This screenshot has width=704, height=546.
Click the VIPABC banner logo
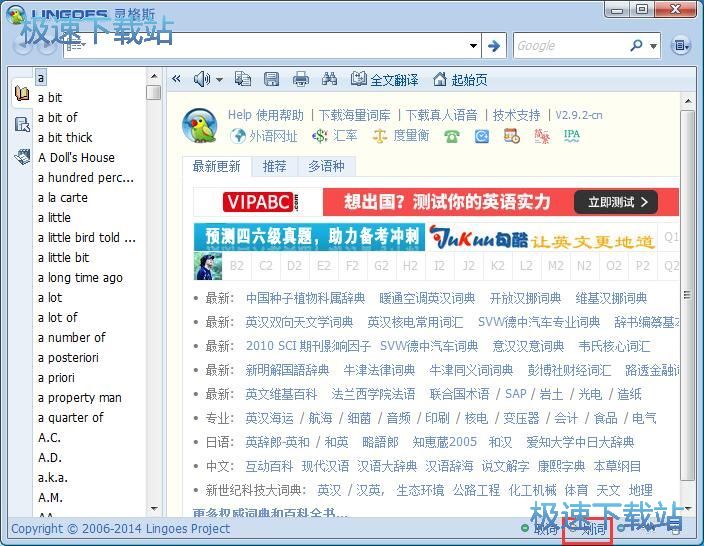[x=259, y=202]
